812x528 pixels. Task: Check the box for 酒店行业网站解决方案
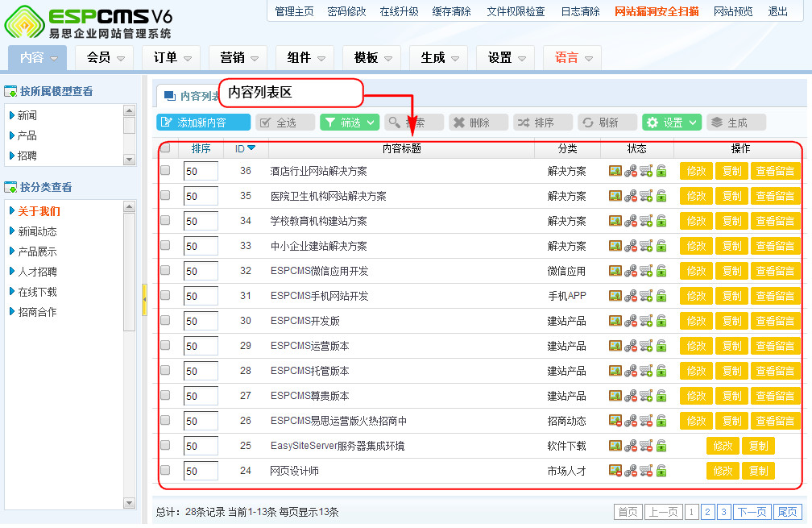click(x=165, y=170)
